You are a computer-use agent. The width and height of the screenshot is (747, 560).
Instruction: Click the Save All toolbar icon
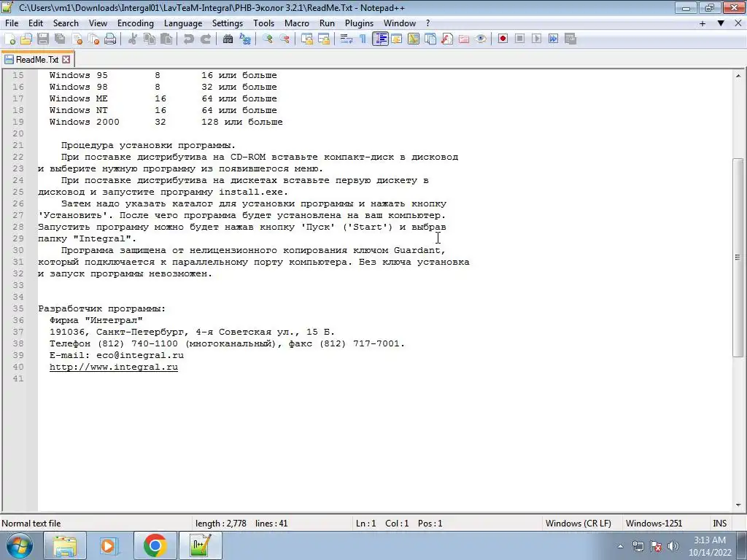(60, 39)
